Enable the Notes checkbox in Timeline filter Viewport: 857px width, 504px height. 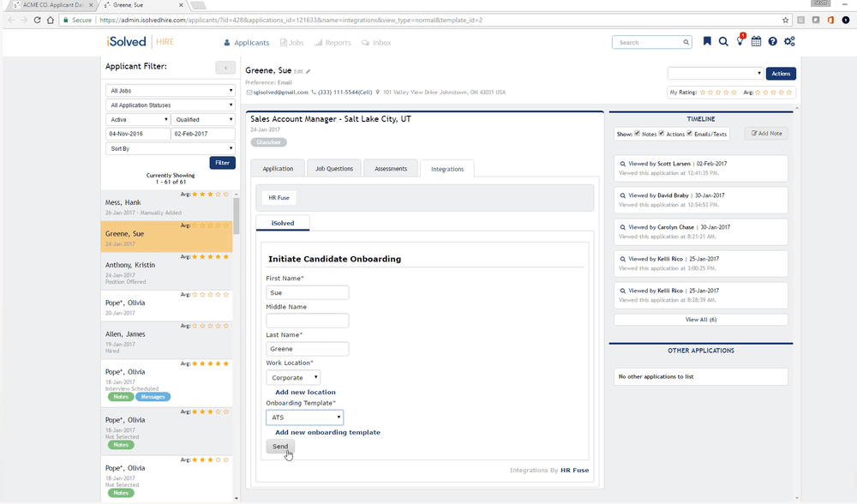click(x=635, y=133)
